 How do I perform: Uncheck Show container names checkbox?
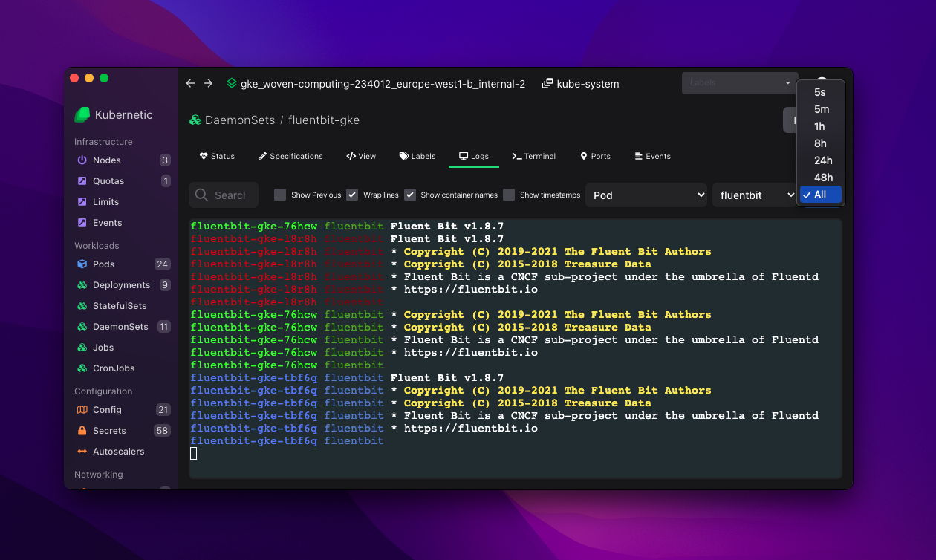[409, 195]
